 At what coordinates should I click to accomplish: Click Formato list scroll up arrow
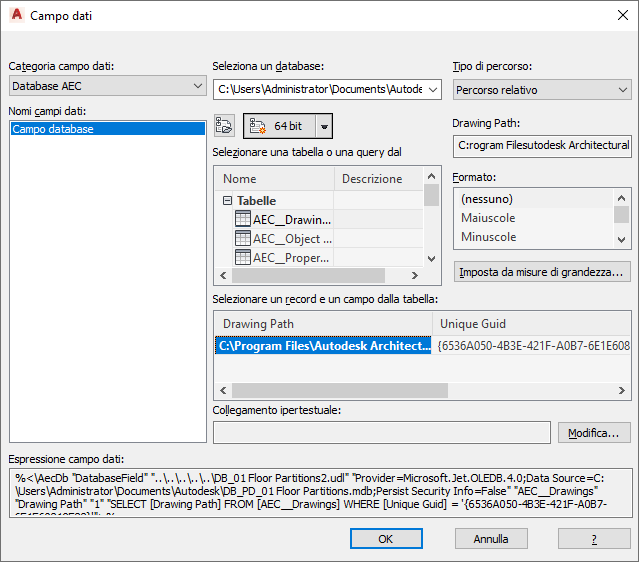coord(621,198)
